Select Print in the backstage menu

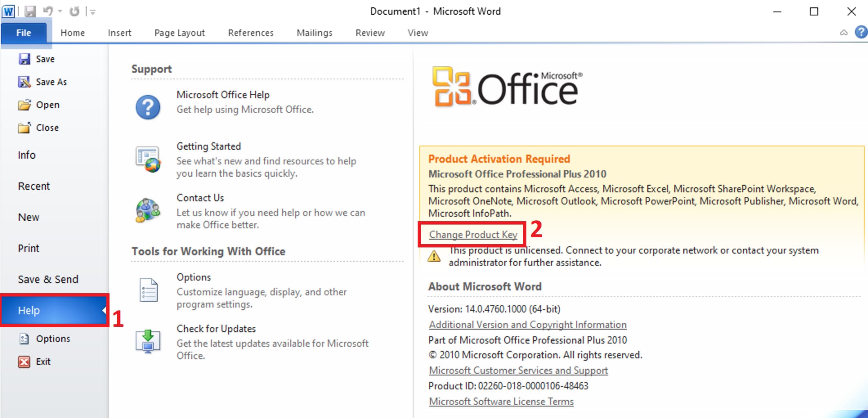coord(29,248)
